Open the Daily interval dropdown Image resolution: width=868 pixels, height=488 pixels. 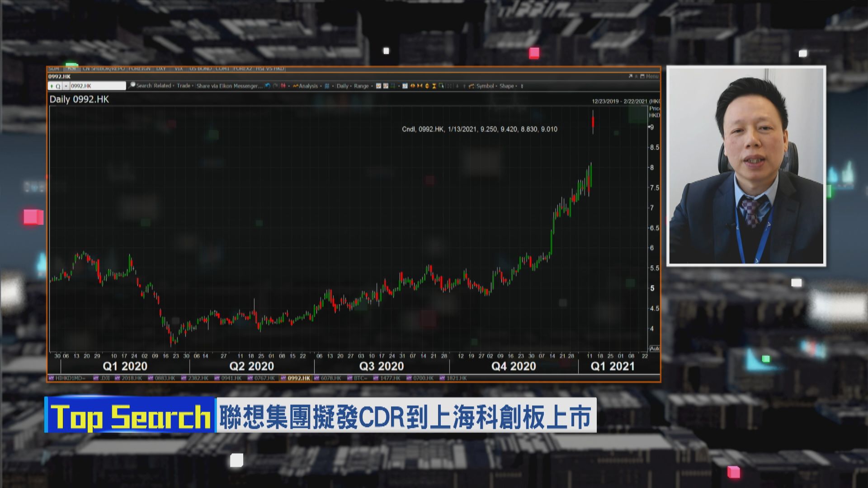point(344,86)
